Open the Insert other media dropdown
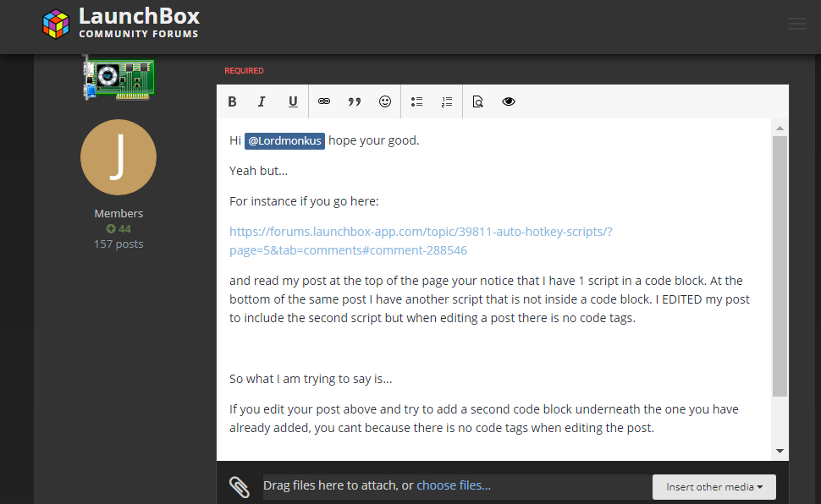 coord(714,487)
